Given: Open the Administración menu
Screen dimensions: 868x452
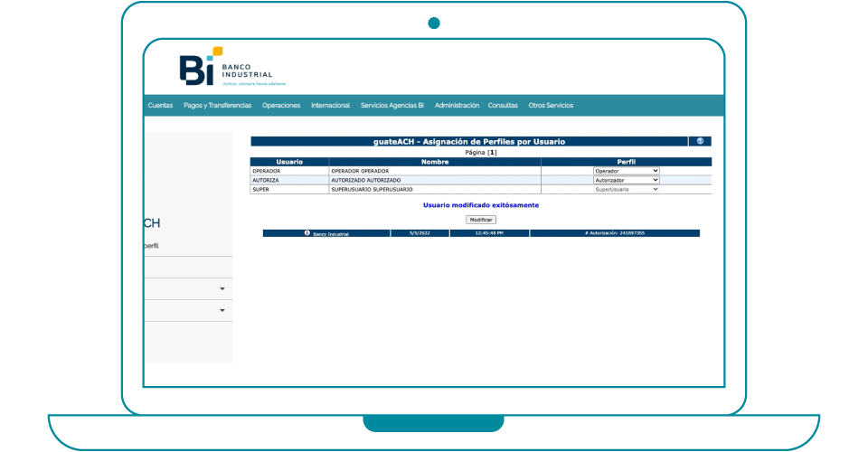Looking at the screenshot, I should pyautogui.click(x=457, y=106).
